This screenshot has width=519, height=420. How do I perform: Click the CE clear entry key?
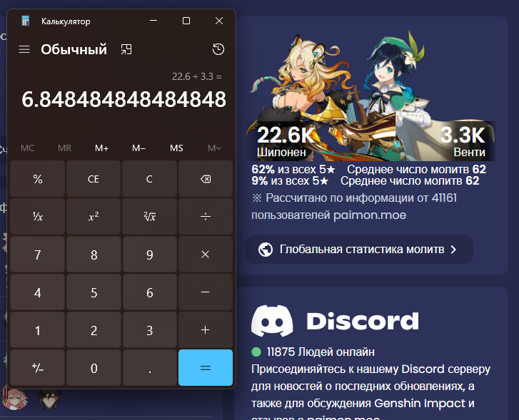pyautogui.click(x=94, y=179)
